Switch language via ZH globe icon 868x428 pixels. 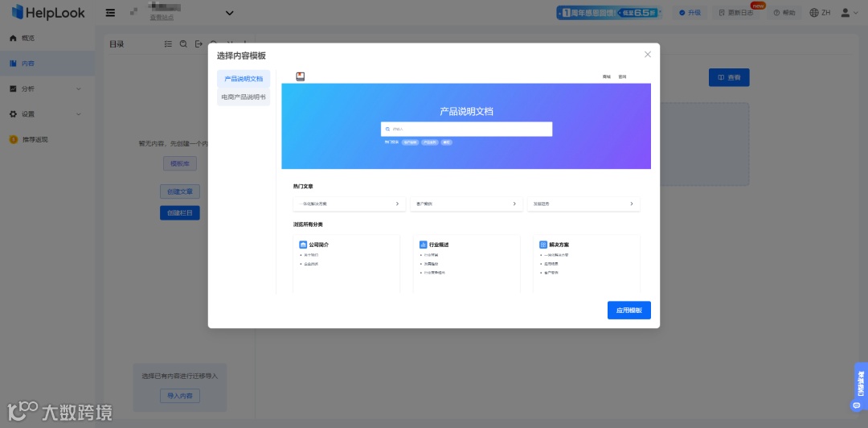point(820,13)
